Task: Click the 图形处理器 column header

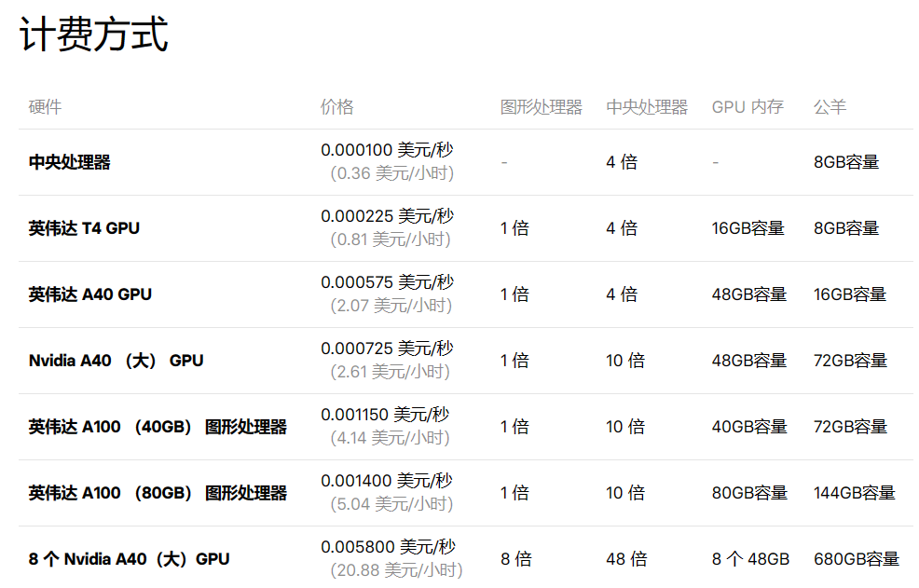Action: pyautogui.click(x=541, y=106)
